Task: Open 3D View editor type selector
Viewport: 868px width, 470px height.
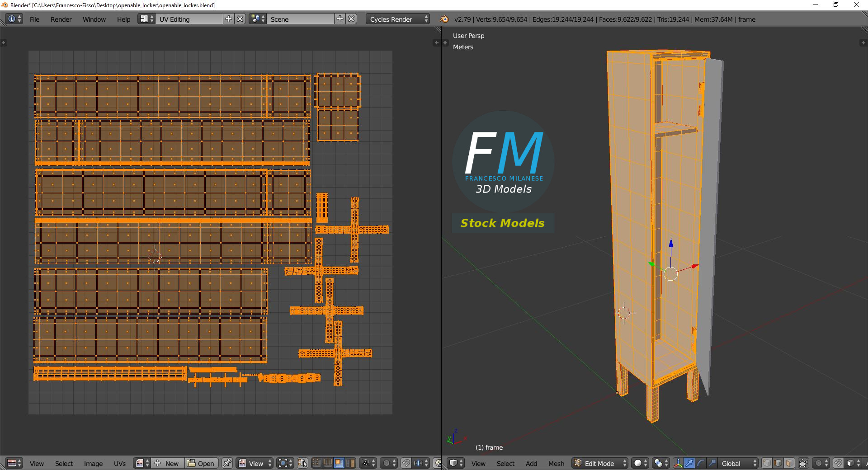Action: pyautogui.click(x=456, y=463)
